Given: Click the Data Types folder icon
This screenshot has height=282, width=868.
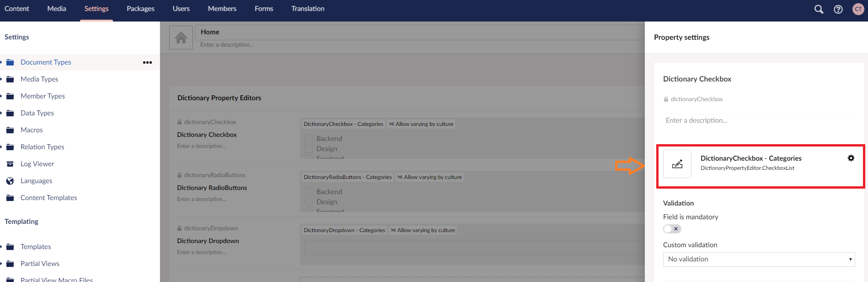Looking at the screenshot, I should click(x=10, y=113).
